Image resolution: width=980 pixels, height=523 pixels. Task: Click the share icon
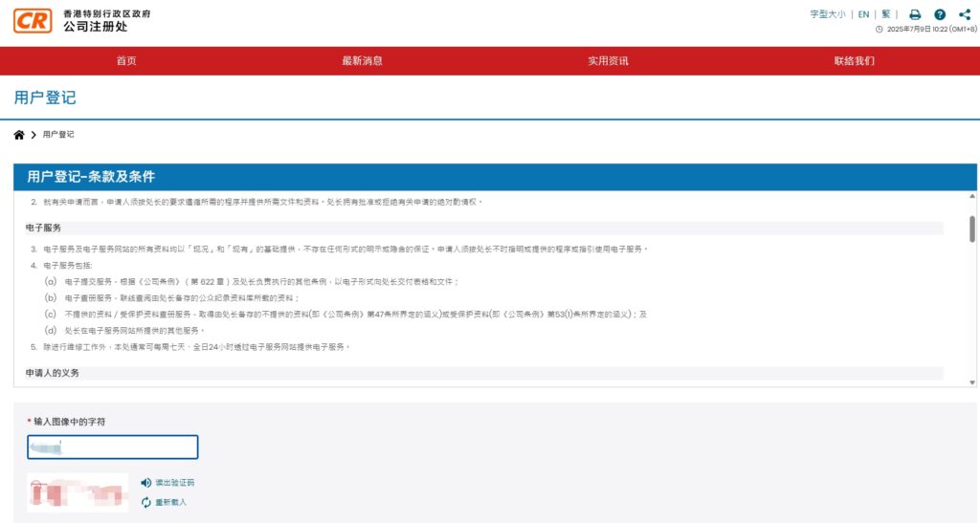coord(965,14)
